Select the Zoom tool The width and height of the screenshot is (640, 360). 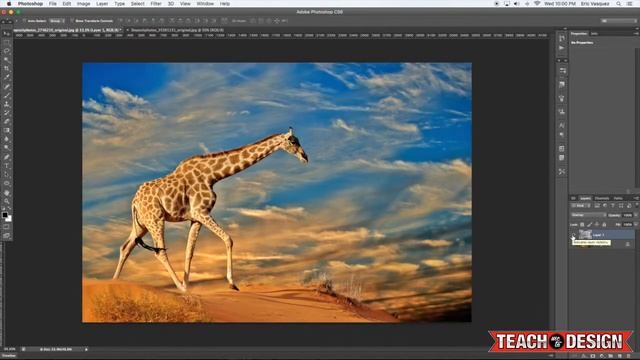coord(6,201)
